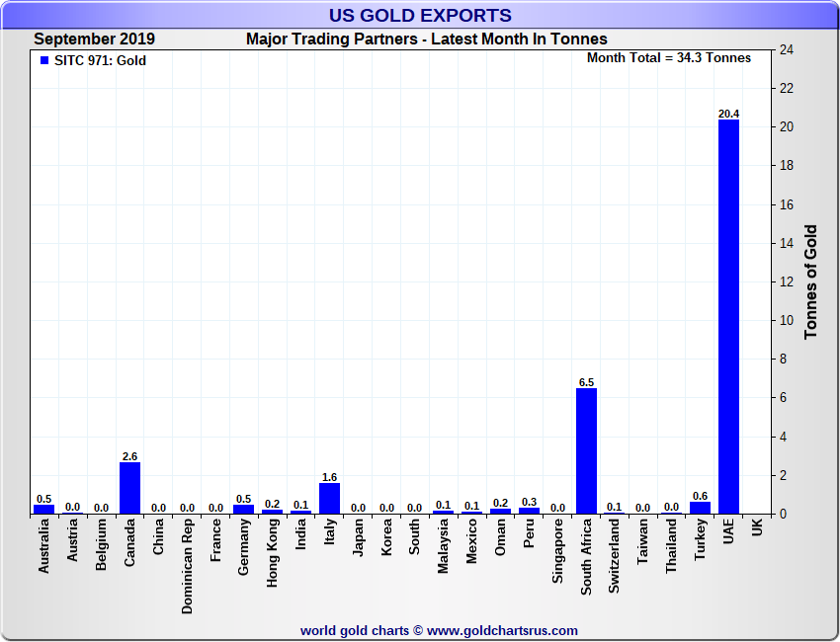Click the chart title 'US GOLD EXPORTS'
The width and height of the screenshot is (840, 642).
(x=420, y=16)
